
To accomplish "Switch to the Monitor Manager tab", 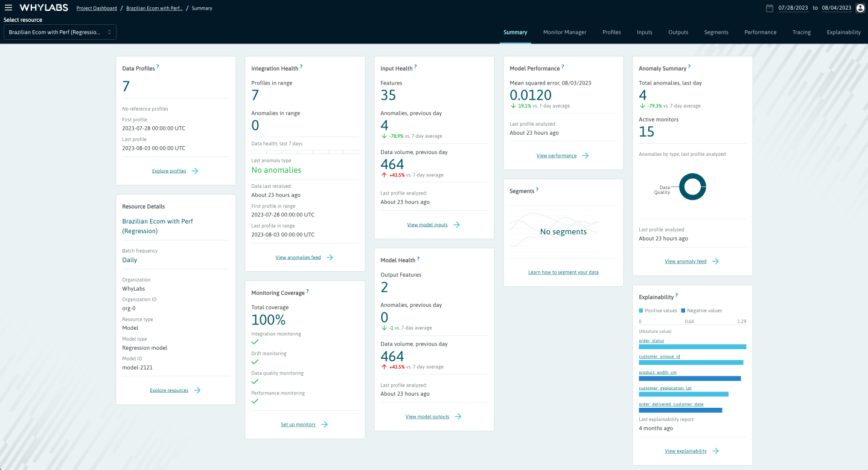I will [564, 32].
